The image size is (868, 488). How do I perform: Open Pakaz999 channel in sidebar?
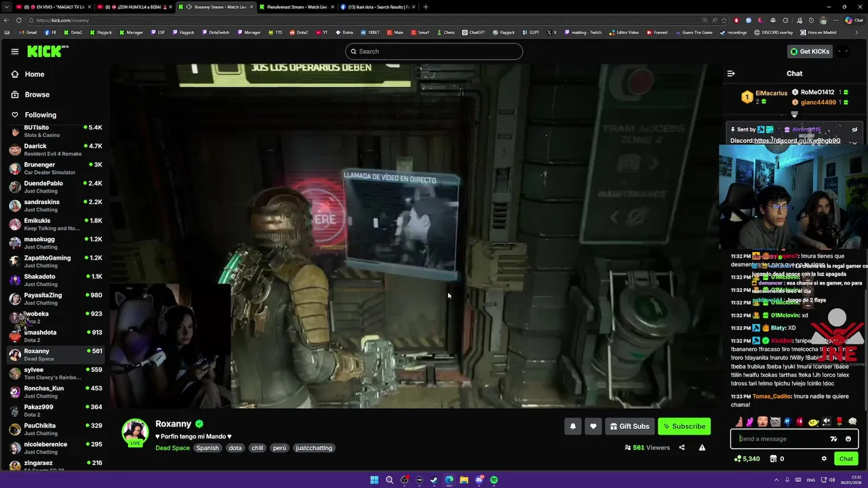56,411
